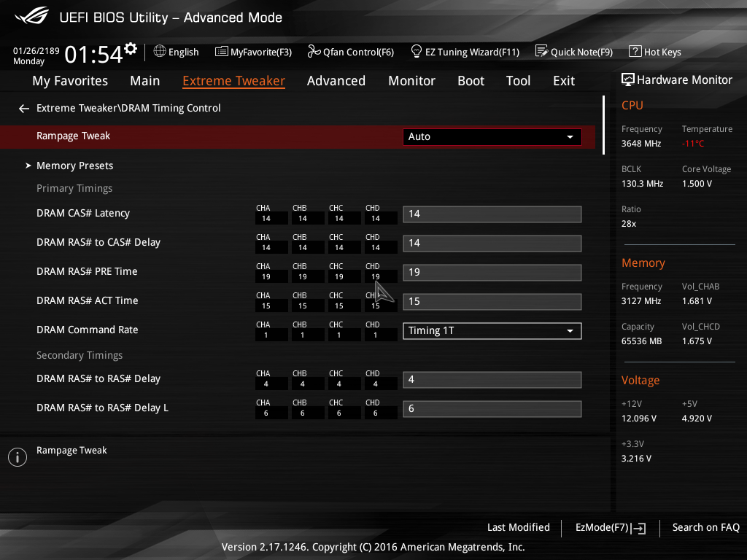The height and width of the screenshot is (560, 747).
Task: Click Search on FAQ
Action: coord(705,528)
